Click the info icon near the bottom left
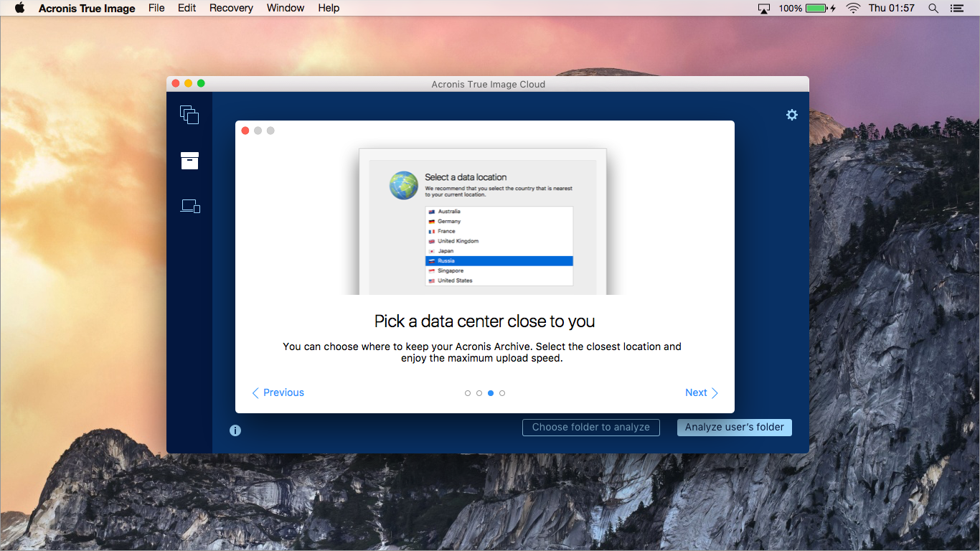The image size is (980, 551). tap(235, 430)
